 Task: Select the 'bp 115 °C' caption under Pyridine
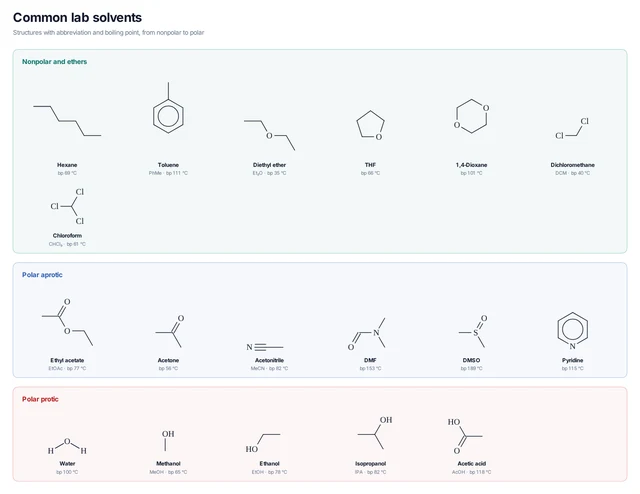[x=572, y=368]
